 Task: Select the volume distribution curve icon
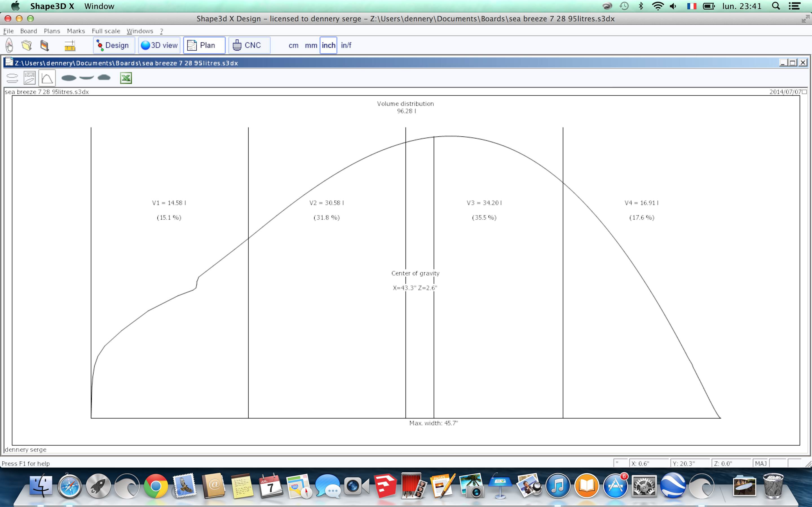47,78
